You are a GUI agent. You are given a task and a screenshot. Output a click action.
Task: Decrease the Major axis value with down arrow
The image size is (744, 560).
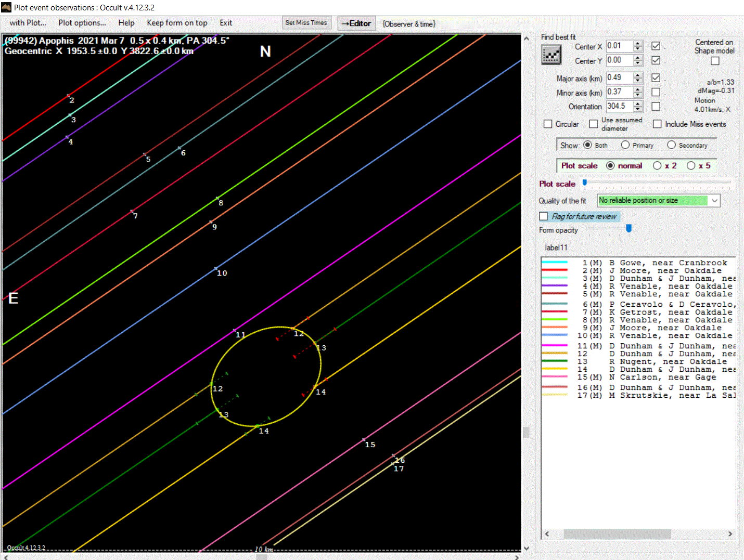[x=638, y=81]
